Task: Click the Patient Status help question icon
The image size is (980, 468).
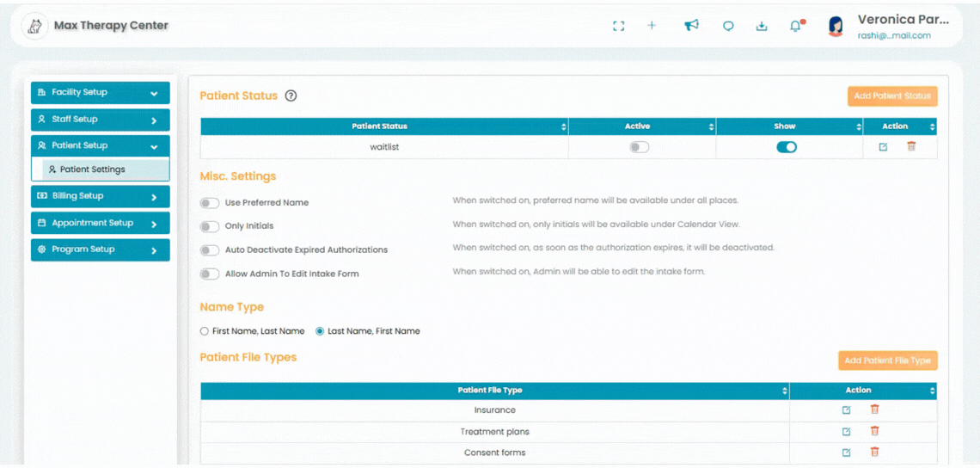Action: (291, 96)
